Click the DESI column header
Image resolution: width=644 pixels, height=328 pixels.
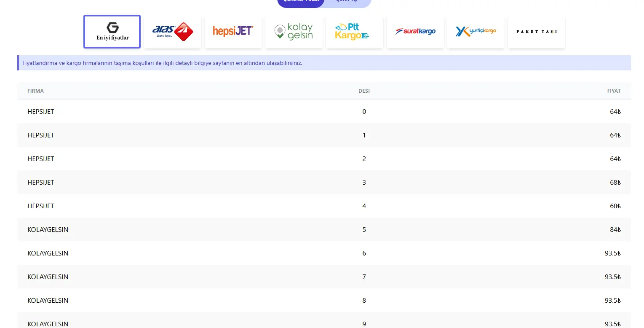coord(364,91)
